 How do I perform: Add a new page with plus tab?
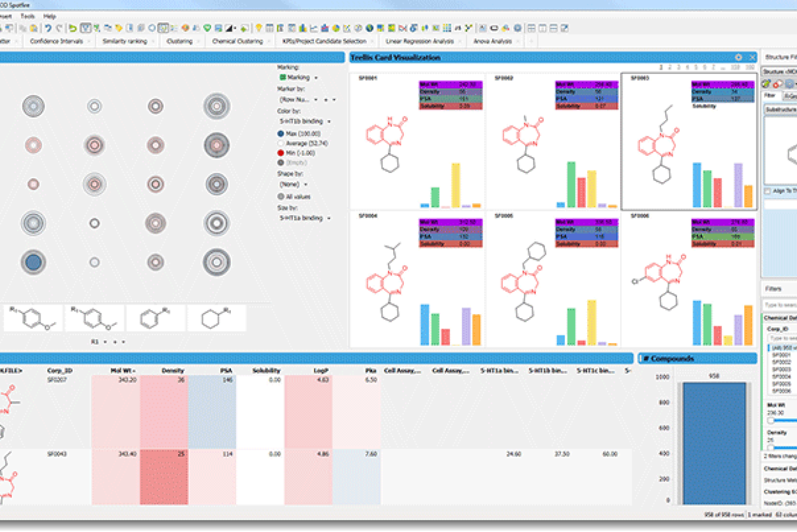click(532, 41)
